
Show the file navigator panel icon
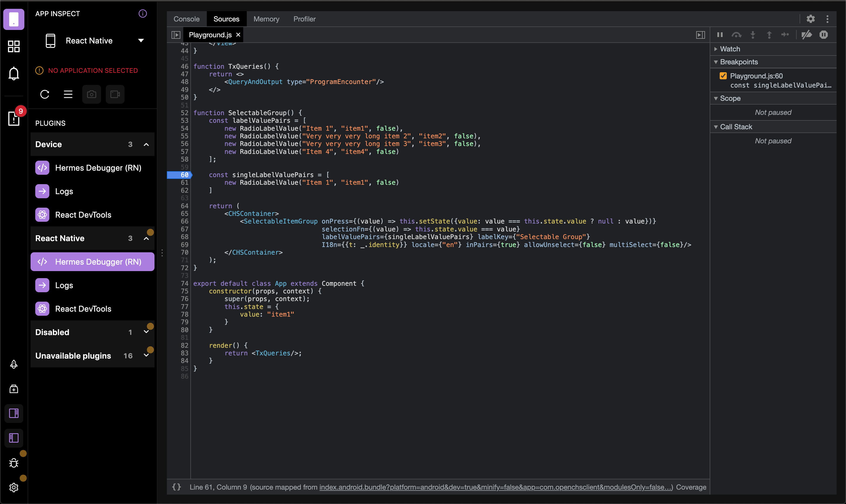point(176,35)
